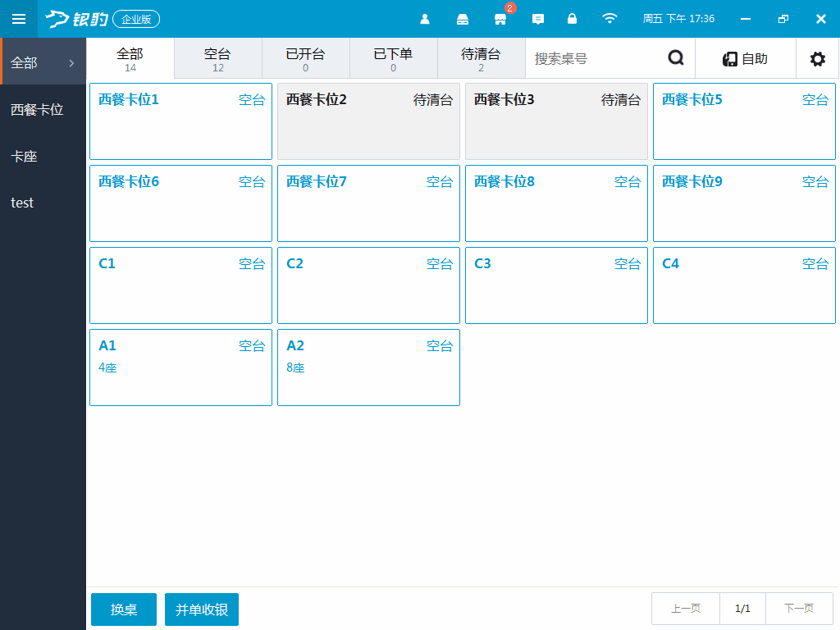The image size is (840, 630).
Task: Switch to the 待清台 tab
Action: pos(481,58)
